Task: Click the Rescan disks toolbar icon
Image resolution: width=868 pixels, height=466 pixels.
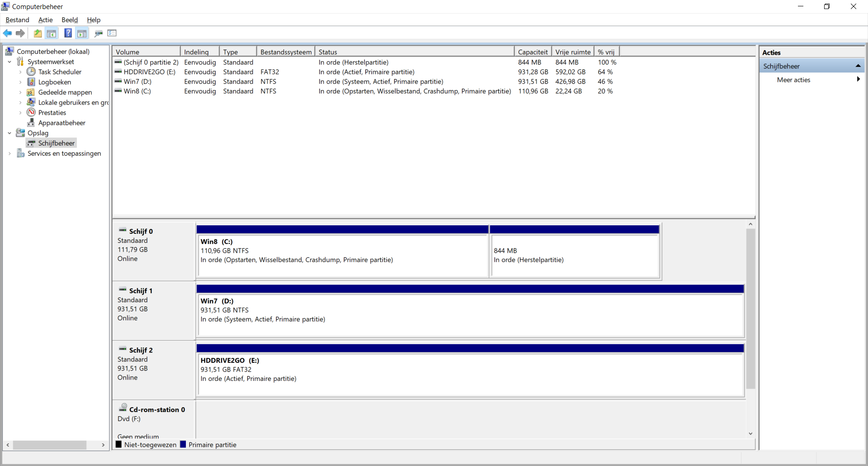Action: 99,33
